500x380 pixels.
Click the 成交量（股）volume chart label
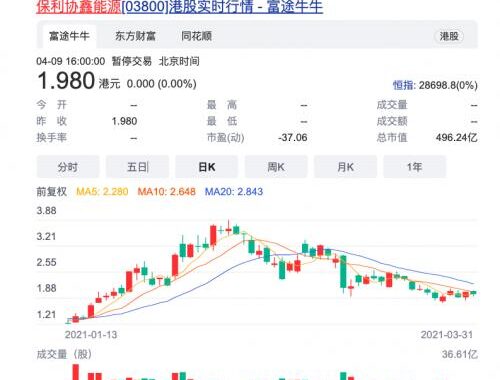(x=64, y=354)
